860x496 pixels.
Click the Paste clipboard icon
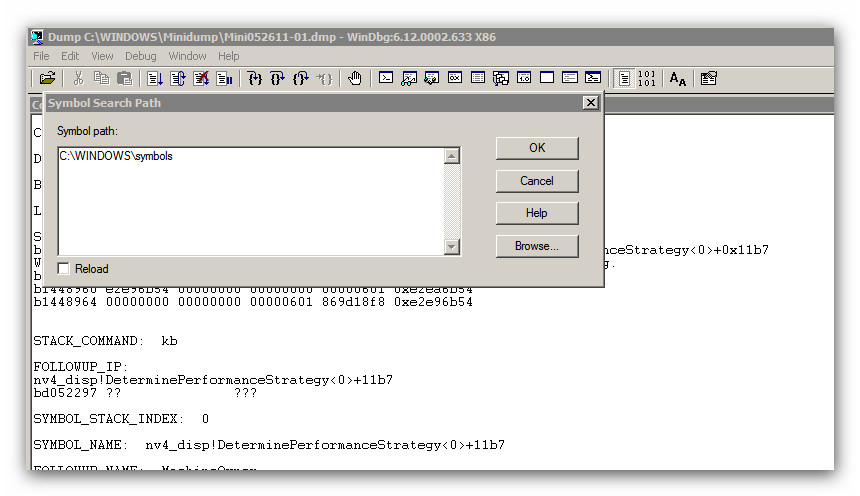[x=125, y=78]
